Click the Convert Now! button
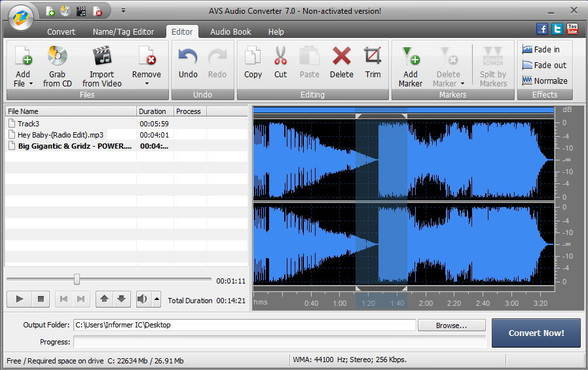This screenshot has height=370, width=588. click(536, 333)
